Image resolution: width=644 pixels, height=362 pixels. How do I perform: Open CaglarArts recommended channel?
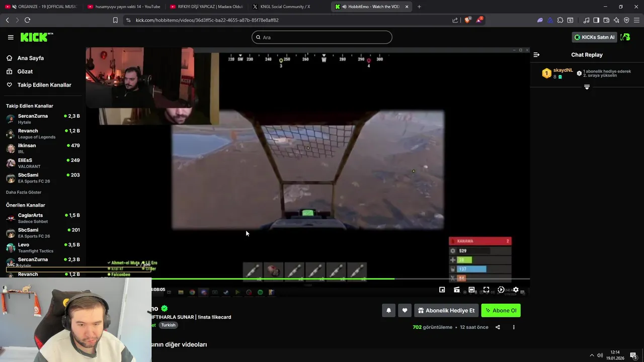[43, 218]
